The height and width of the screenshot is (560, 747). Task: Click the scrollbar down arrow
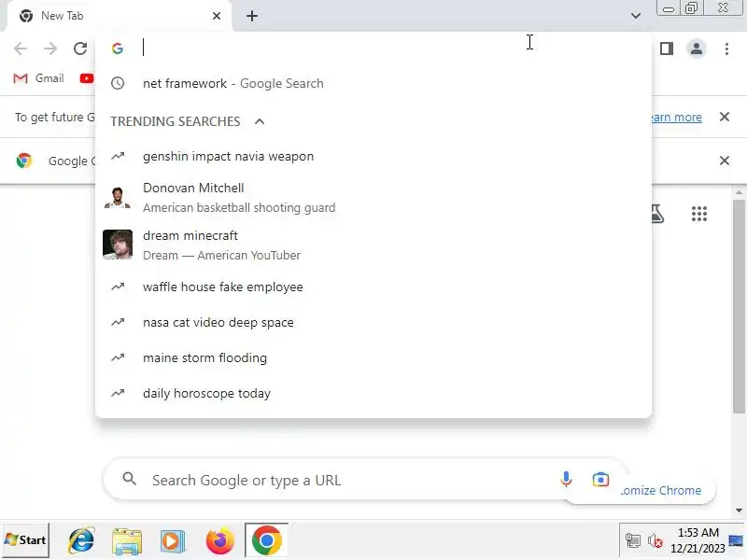[739, 511]
